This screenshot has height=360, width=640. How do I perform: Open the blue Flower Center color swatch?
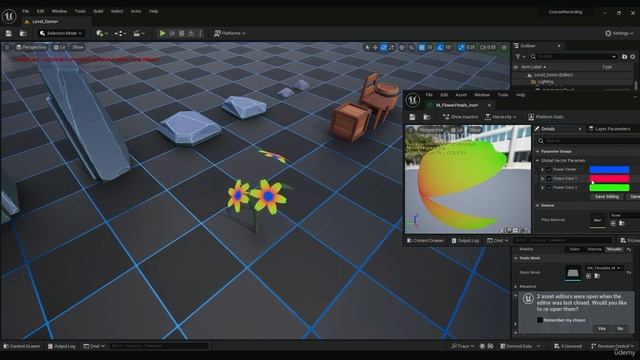tap(609, 169)
